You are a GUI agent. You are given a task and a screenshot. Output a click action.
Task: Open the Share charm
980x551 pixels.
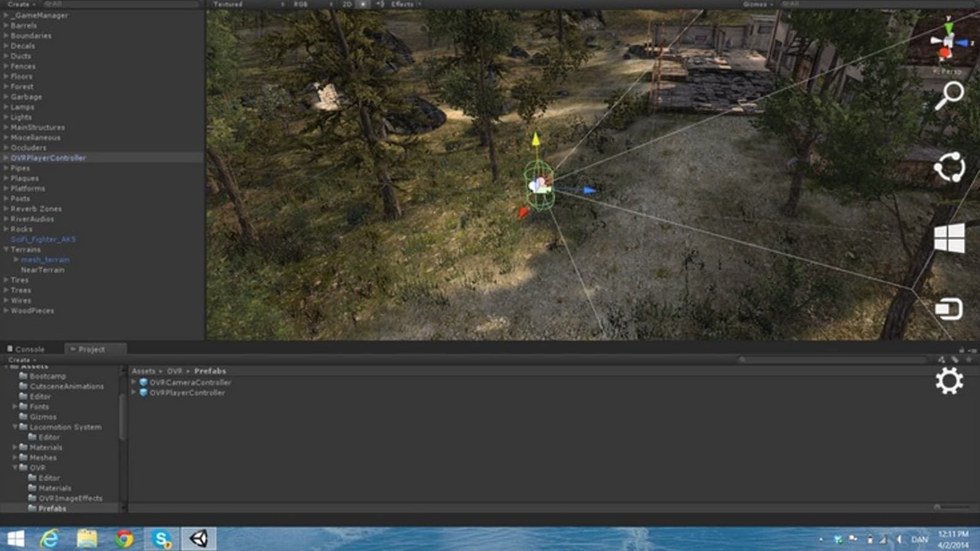[949, 167]
